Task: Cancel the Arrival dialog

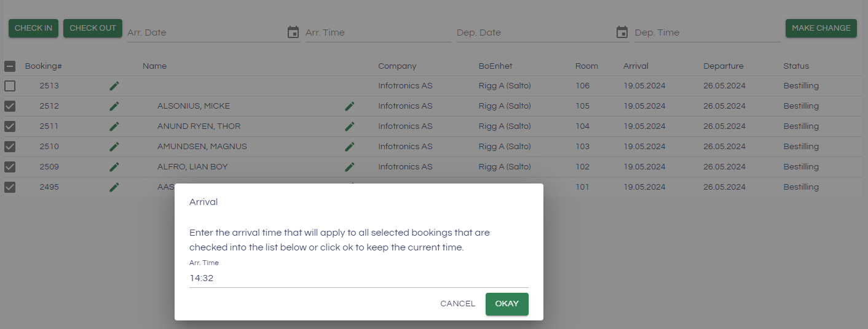Action: coord(457,304)
